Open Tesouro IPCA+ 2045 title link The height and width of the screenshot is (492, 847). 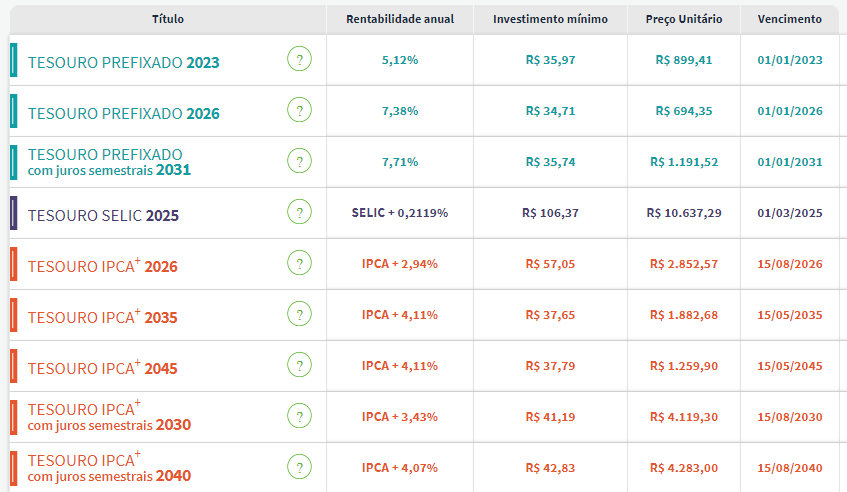(102, 368)
